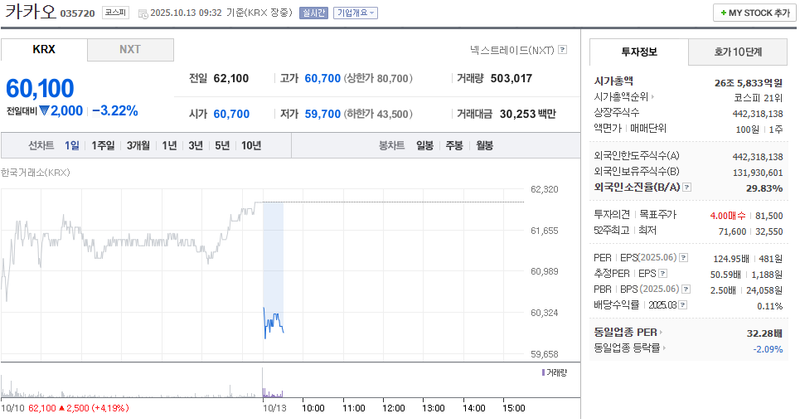Expand the 동일업종 PER details
This screenshot has height=419, width=800.
click(x=660, y=331)
